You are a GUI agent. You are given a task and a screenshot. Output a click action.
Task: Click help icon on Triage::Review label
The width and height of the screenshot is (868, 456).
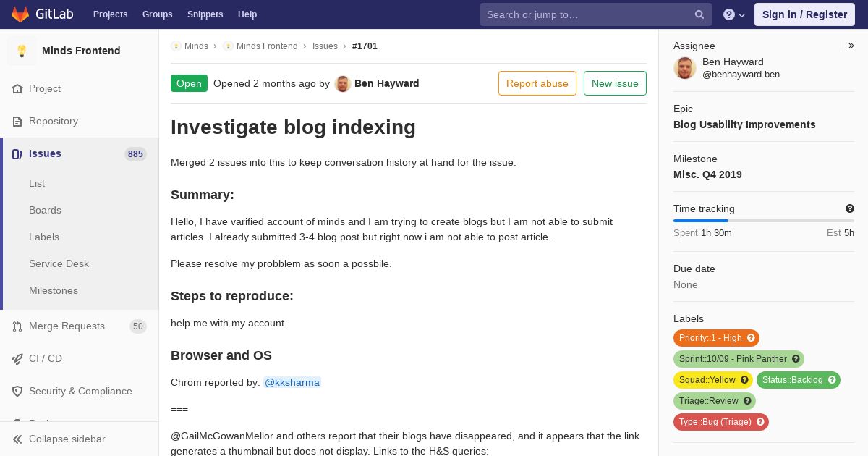coord(747,401)
